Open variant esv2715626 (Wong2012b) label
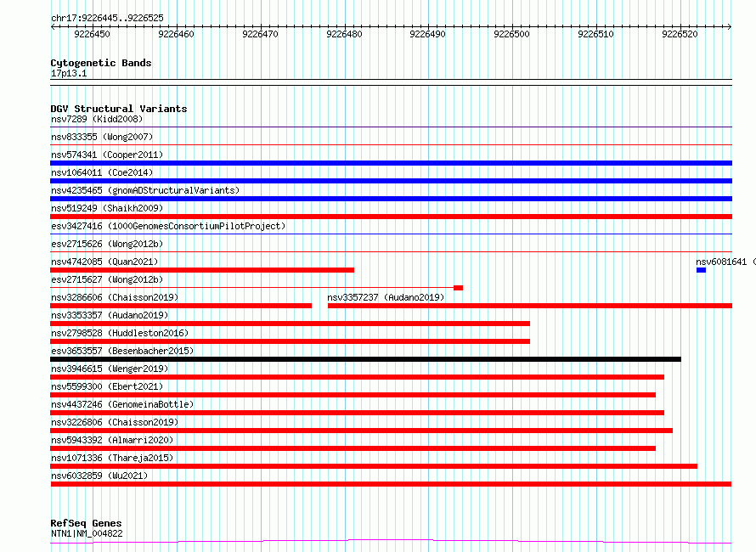The width and height of the screenshot is (756, 552). pyautogui.click(x=107, y=244)
